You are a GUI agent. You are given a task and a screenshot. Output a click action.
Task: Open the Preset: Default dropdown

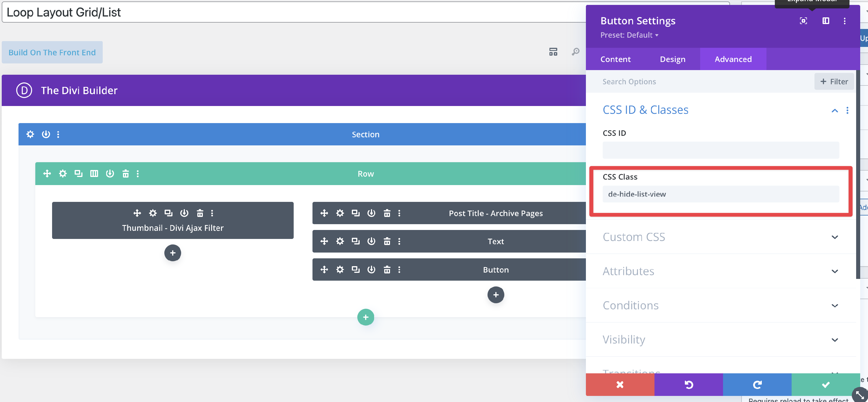tap(629, 35)
